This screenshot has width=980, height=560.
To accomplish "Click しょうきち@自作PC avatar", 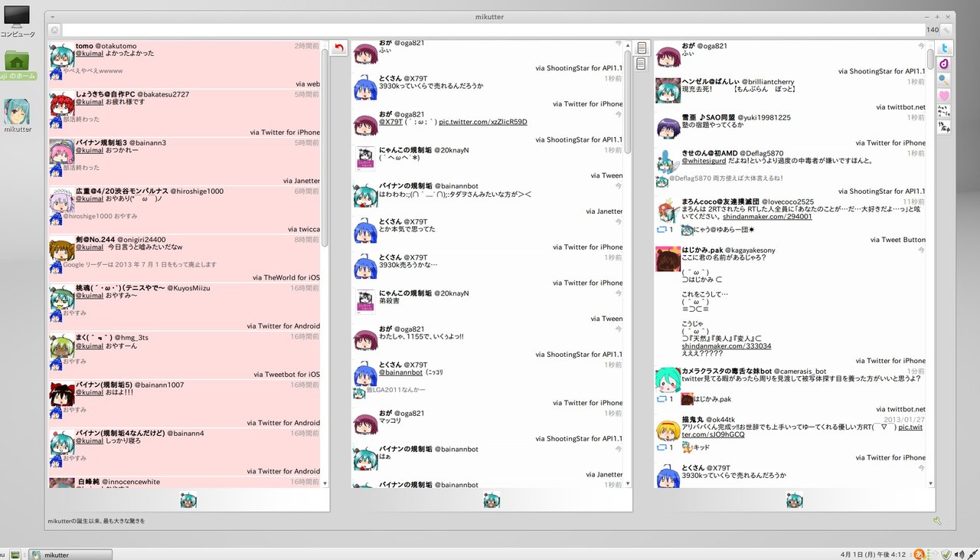I will (61, 104).
